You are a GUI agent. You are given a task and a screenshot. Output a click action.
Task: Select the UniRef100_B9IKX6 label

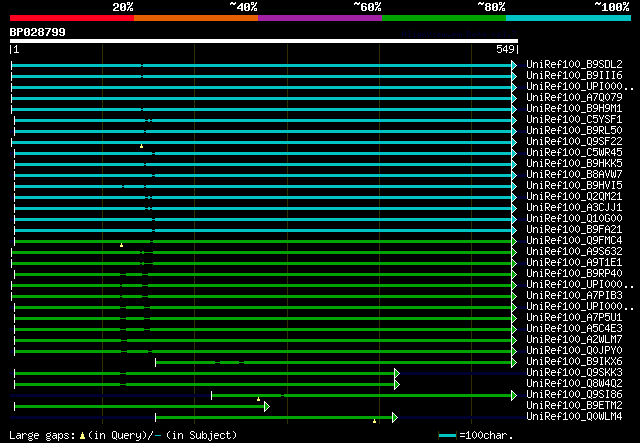(574, 362)
